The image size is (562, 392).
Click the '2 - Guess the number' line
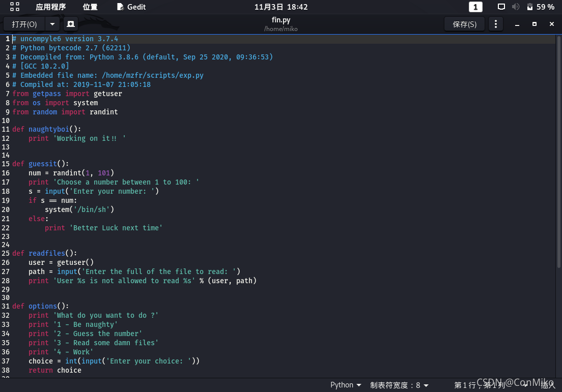[86, 334]
